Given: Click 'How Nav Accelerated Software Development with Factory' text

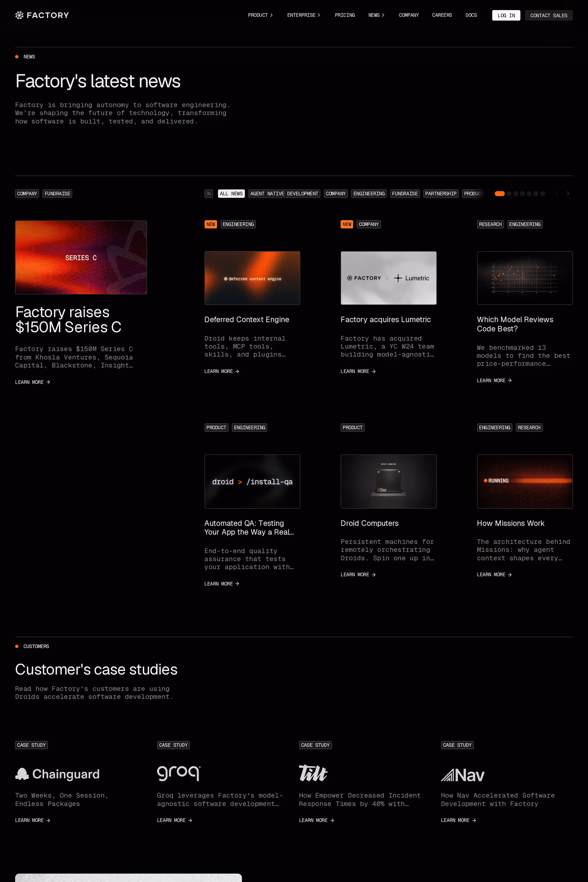Looking at the screenshot, I should 498,800.
